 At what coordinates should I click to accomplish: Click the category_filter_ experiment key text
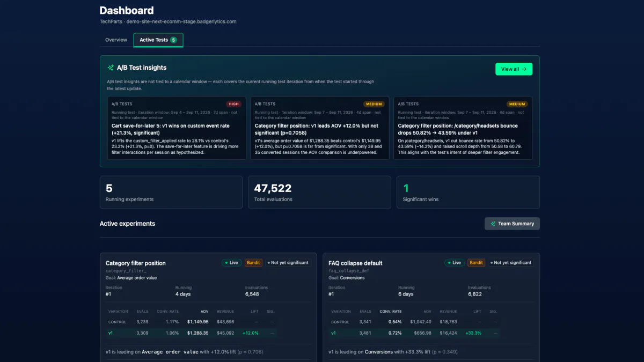pyautogui.click(x=126, y=271)
